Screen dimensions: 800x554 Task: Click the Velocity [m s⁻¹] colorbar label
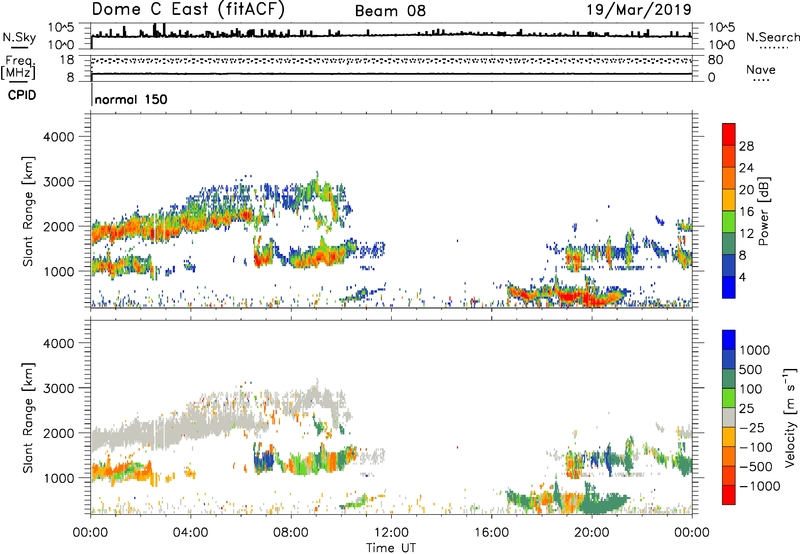click(x=790, y=417)
